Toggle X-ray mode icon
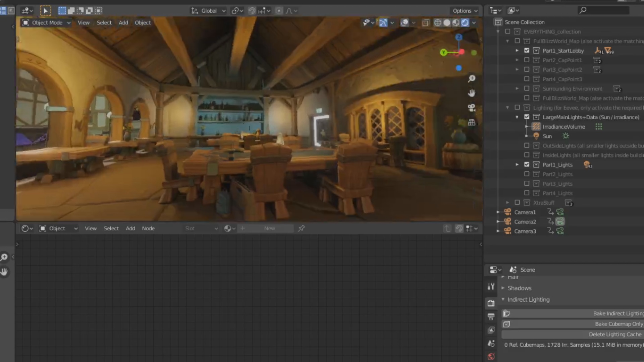 click(426, 22)
